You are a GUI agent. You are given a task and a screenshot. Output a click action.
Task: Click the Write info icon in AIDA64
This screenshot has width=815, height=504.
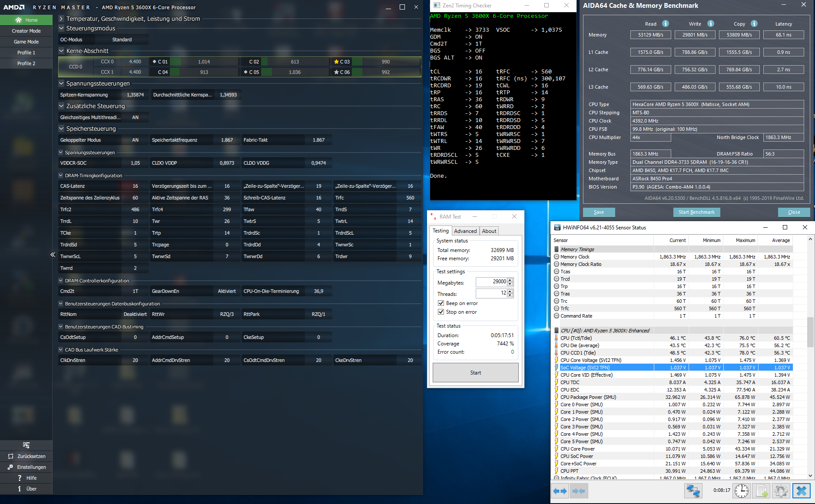(x=711, y=23)
